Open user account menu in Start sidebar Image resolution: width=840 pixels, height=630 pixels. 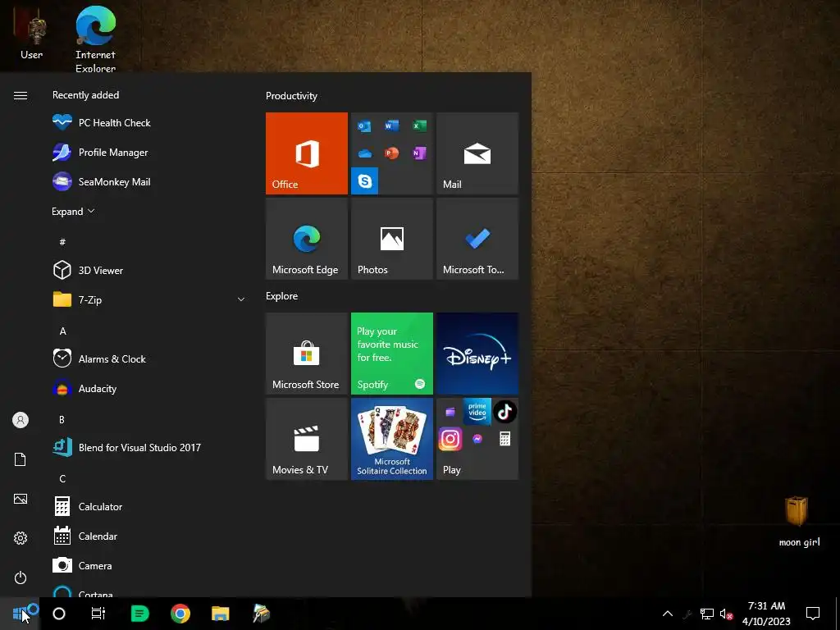coord(21,420)
